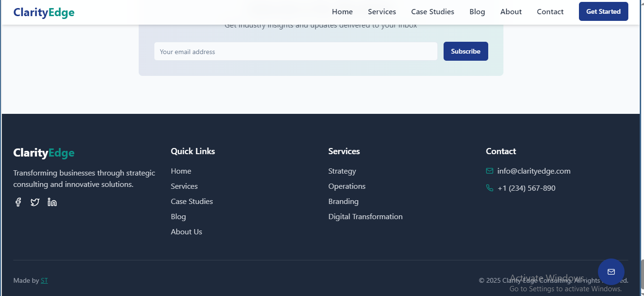The width and height of the screenshot is (644, 296).
Task: Open Contact in top navigation bar
Action: click(550, 11)
